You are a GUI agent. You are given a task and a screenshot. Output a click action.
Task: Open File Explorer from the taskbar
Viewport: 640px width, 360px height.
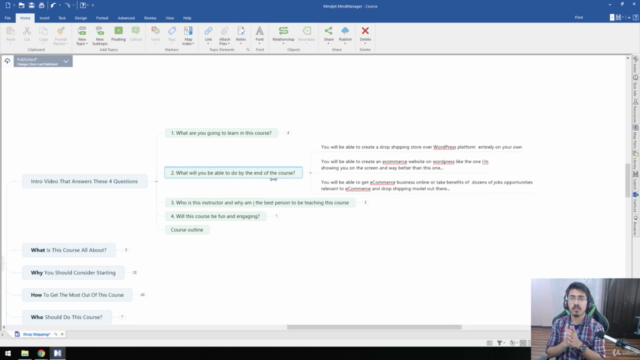[25, 353]
